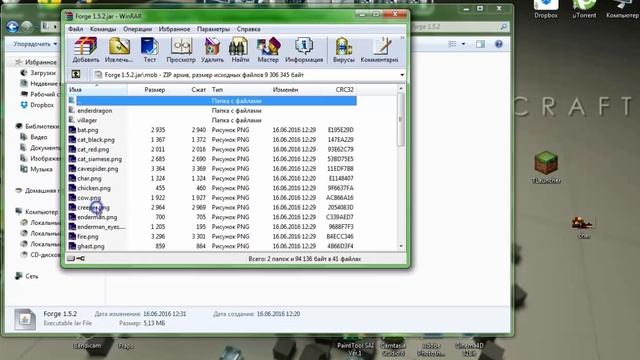The width and height of the screenshot is (640, 360).
Task: Open the Файл menu
Action: pyautogui.click(x=76, y=29)
